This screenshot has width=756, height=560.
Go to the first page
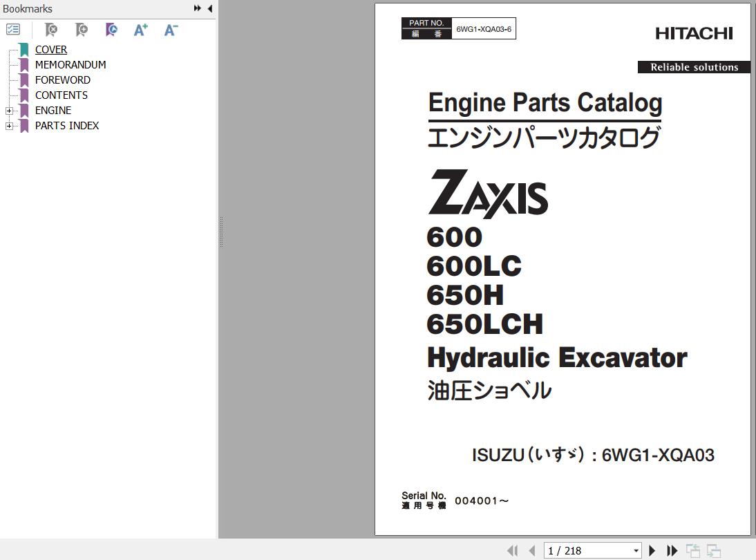[513, 550]
